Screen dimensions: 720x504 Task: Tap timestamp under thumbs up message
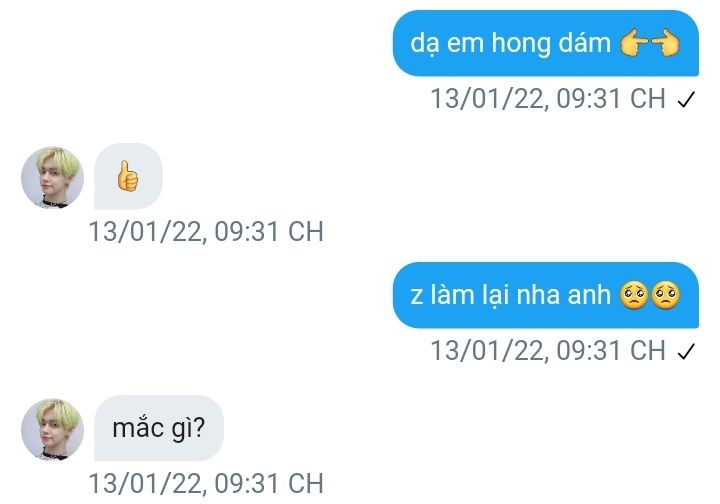pos(206,231)
